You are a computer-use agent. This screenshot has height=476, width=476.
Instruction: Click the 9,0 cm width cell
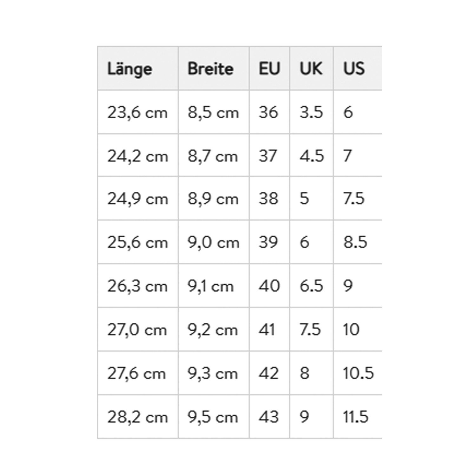click(x=213, y=243)
